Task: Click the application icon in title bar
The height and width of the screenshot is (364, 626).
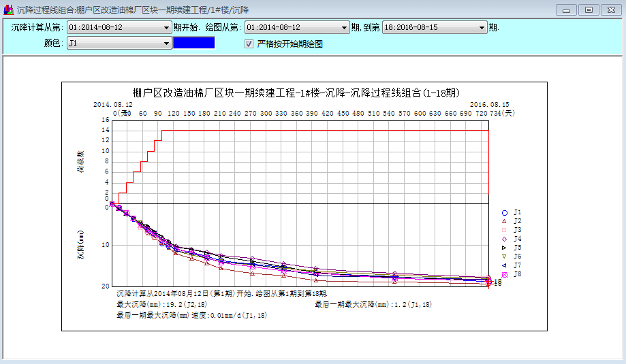Action: pos(8,10)
